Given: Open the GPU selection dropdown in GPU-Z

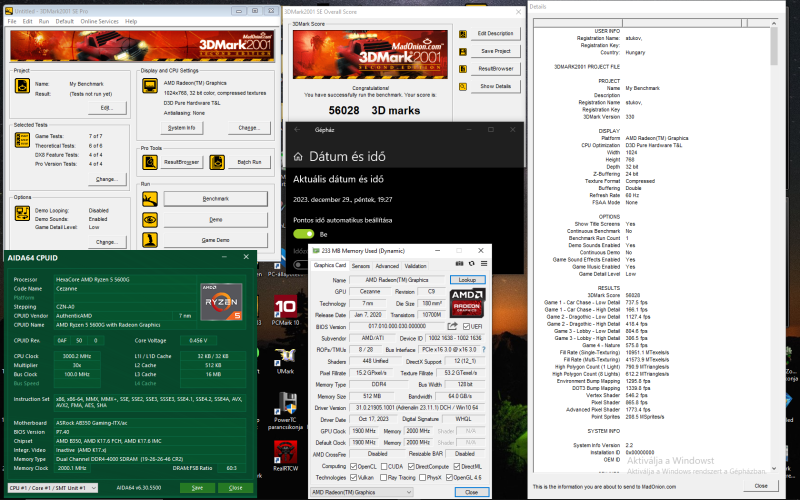Looking at the screenshot, I should pyautogui.click(x=362, y=492).
